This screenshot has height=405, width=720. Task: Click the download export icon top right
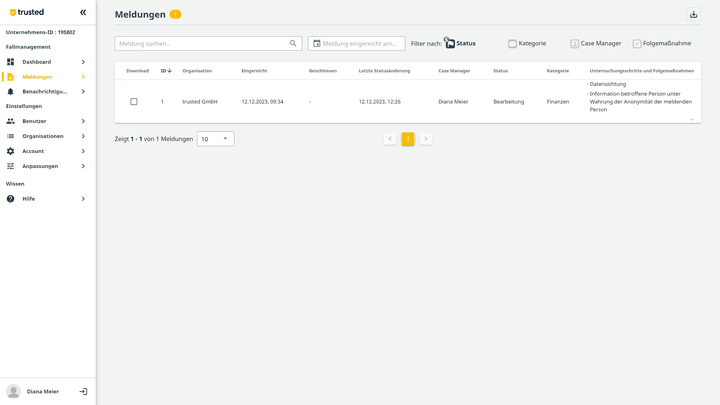pyautogui.click(x=694, y=14)
